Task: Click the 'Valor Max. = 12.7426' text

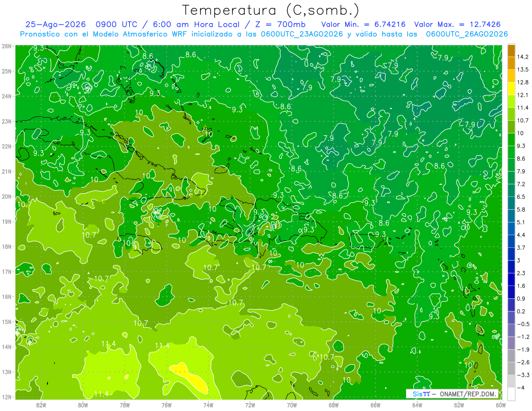Action: (x=458, y=24)
